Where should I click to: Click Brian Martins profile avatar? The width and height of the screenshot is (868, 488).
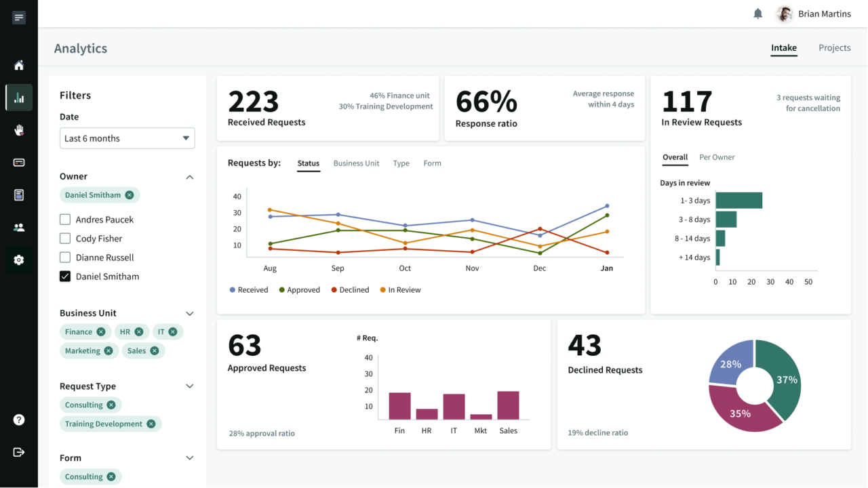[785, 14]
